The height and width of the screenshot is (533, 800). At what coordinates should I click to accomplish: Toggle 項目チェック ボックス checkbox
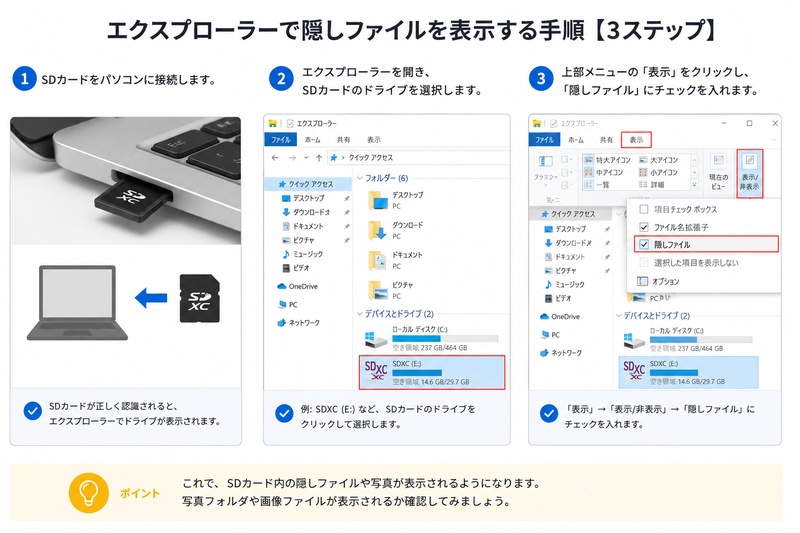tap(644, 210)
